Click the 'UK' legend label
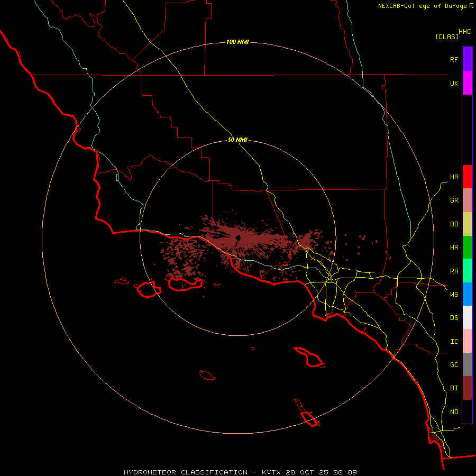The height and width of the screenshot is (476, 476). (454, 83)
